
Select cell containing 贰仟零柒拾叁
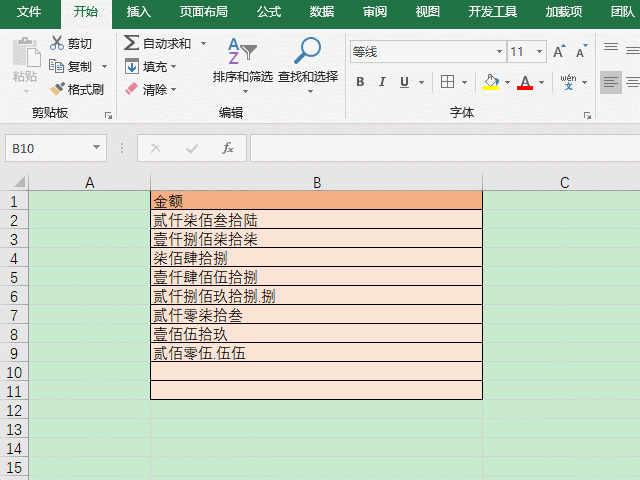pyautogui.click(x=317, y=315)
